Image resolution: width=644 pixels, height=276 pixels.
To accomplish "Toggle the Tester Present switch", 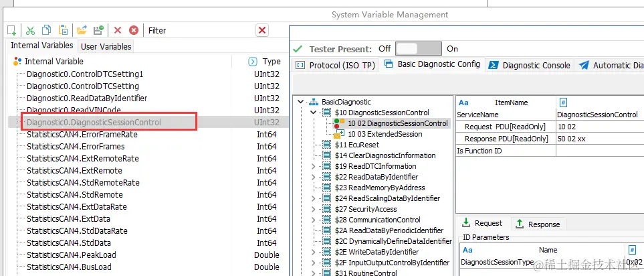I will click(x=419, y=49).
